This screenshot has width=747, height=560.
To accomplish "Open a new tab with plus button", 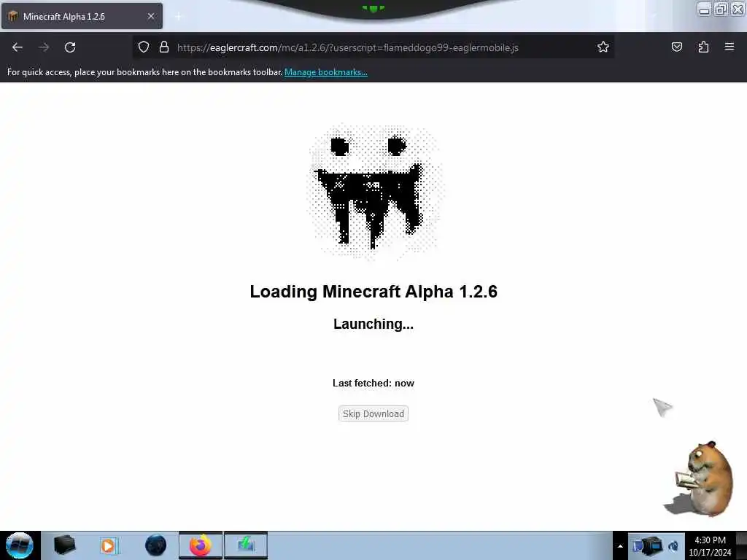I will (x=178, y=17).
